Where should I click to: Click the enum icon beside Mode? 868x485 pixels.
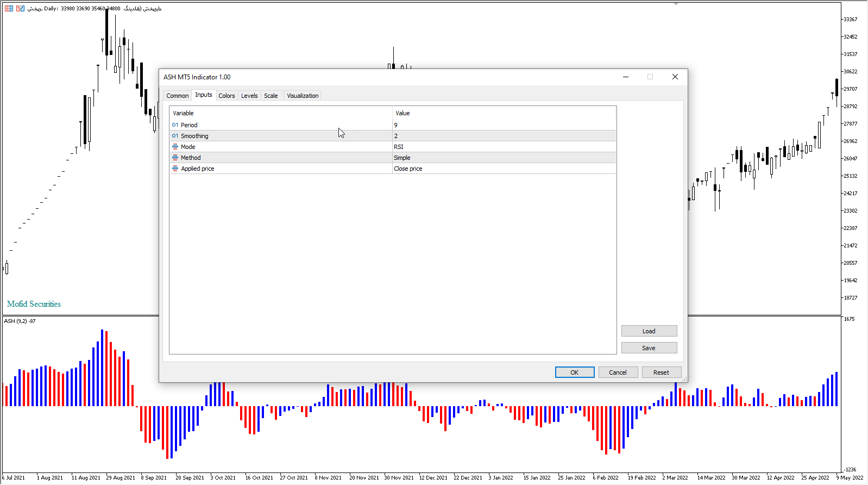coord(175,147)
